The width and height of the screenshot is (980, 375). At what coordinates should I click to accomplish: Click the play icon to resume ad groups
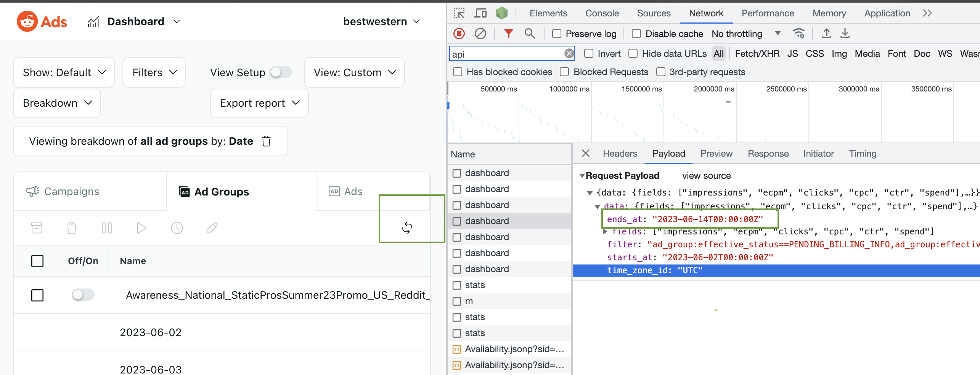coord(141,228)
